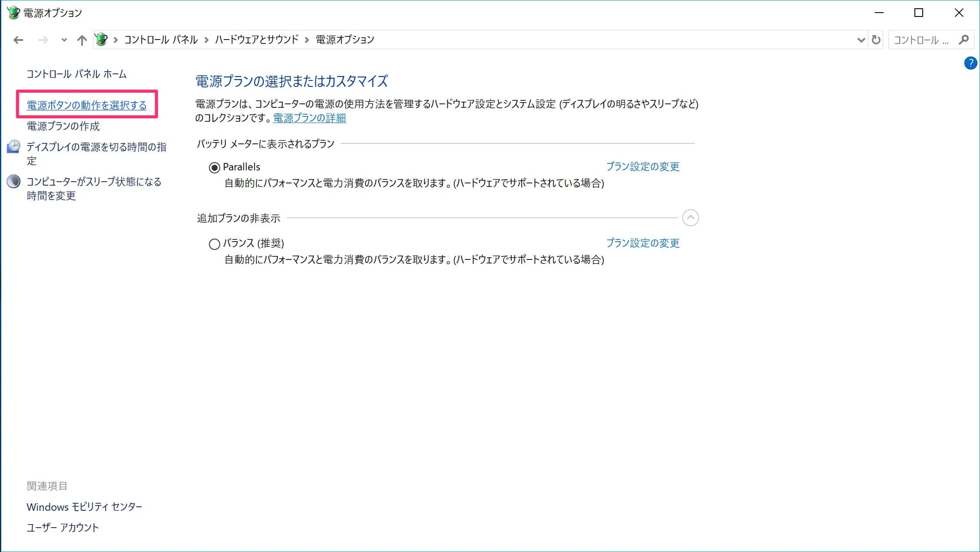980x552 pixels.
Task: Open ユーザー アカウント link
Action: point(63,528)
